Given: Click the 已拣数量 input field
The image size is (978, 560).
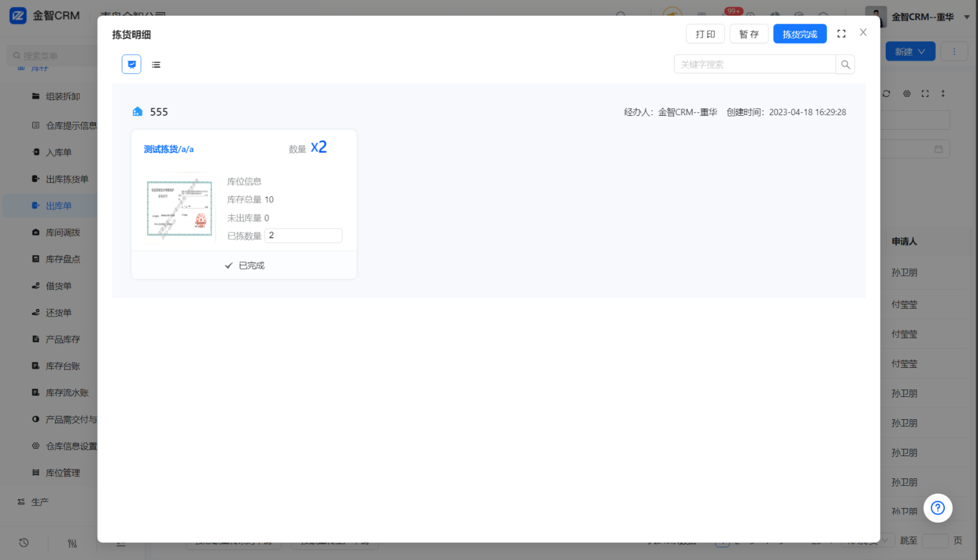Looking at the screenshot, I should [x=303, y=235].
